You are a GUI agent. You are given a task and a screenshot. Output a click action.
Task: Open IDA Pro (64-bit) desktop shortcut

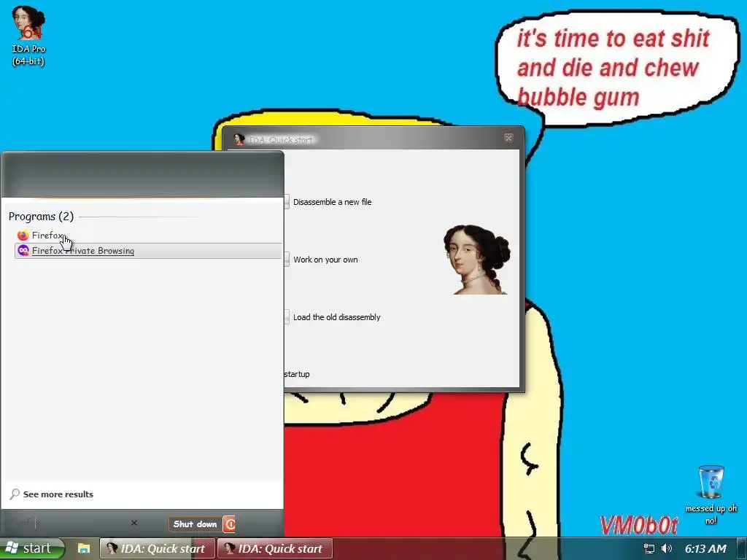(x=28, y=36)
